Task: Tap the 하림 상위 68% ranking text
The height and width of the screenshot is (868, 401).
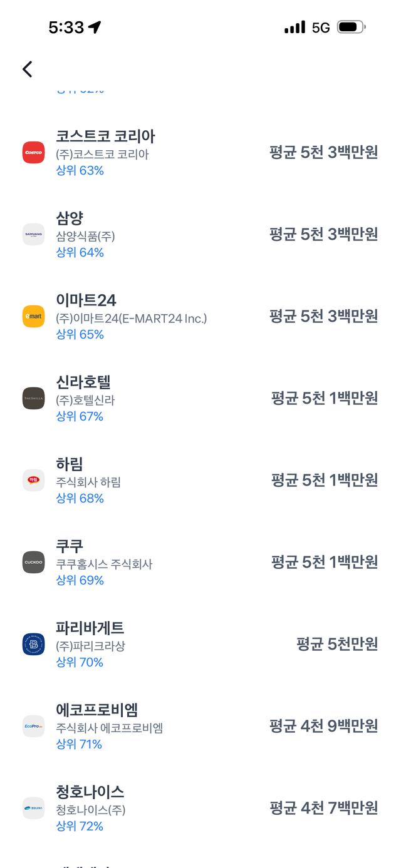Action: click(x=80, y=498)
